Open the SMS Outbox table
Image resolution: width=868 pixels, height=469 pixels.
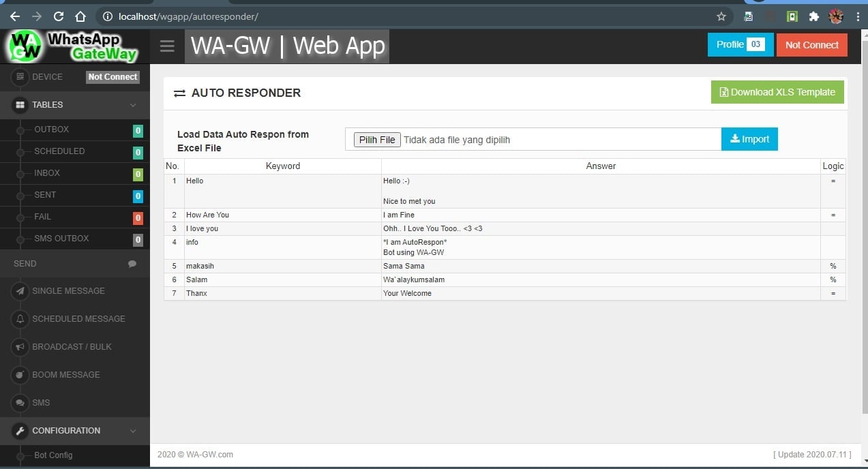pos(61,239)
